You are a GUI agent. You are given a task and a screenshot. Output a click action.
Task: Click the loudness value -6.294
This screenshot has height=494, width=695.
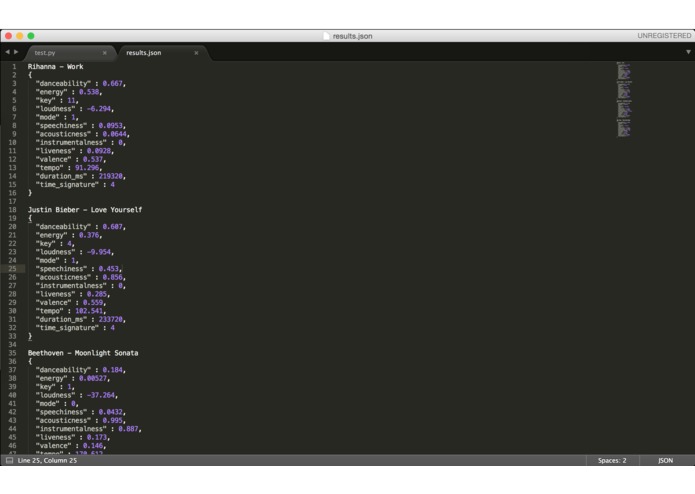click(x=99, y=109)
